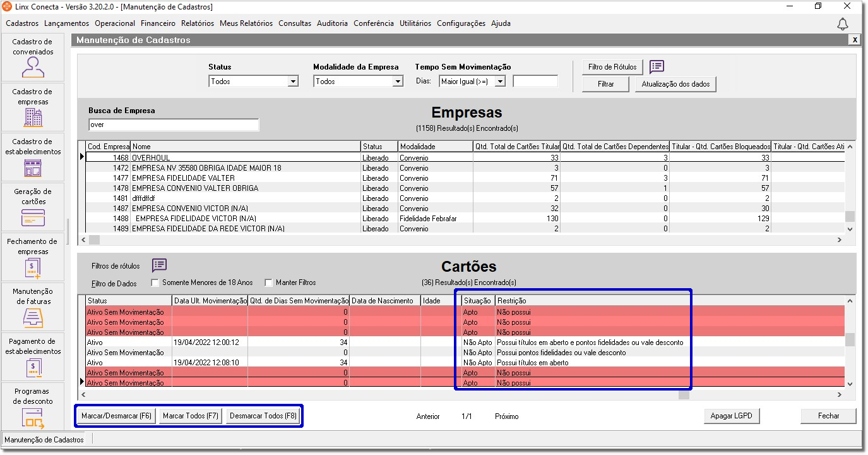Open the Ajuda menu

501,23
